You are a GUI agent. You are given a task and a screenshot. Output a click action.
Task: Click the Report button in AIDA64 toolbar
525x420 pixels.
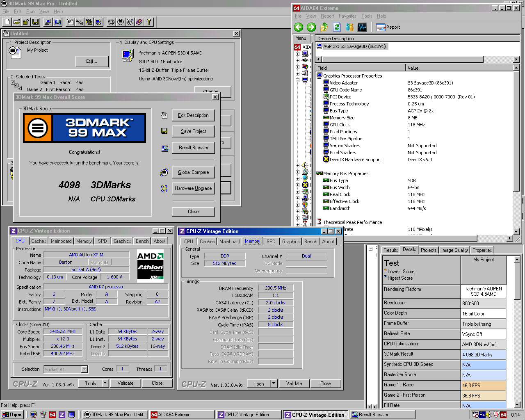(388, 27)
